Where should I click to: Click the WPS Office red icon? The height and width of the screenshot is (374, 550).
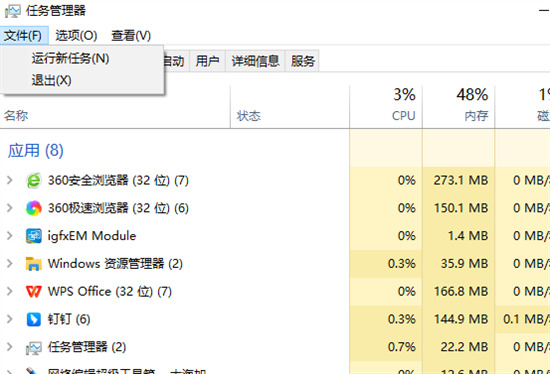coord(34,291)
